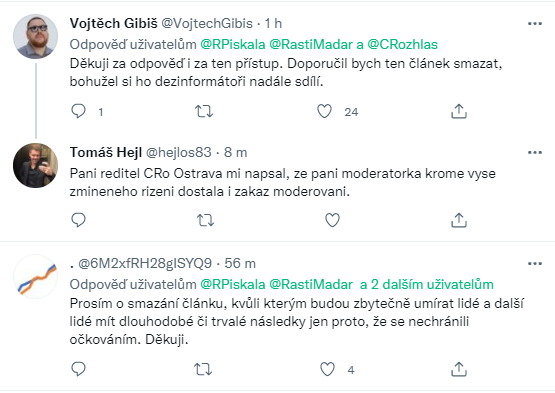Like Tomáš Hejl's tweet
Viewport: 555px width, 393px height.
(332, 220)
